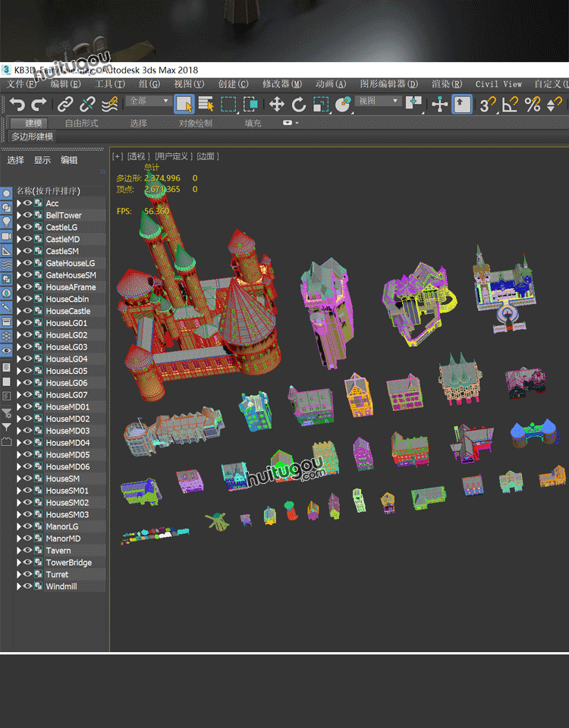Click the Undo arrow in the toolbar
Screen dimensions: 569x728
pyautogui.click(x=17, y=104)
